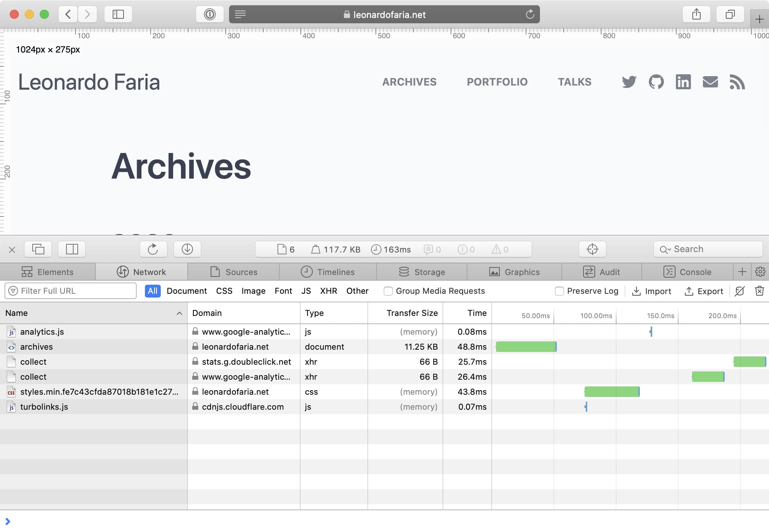Image resolution: width=769 pixels, height=532 pixels.
Task: Focus the Filter Full URL field
Action: coord(71,291)
